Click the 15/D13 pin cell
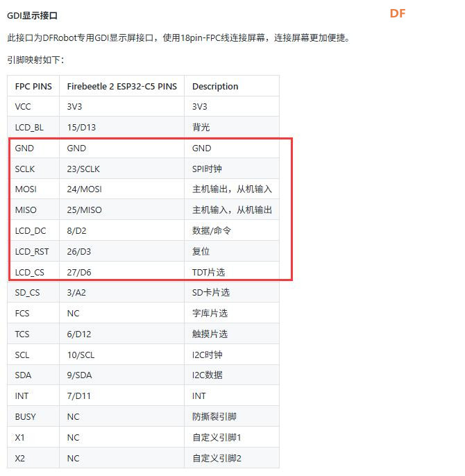Viewport: 465px width, 476px height. [80, 128]
